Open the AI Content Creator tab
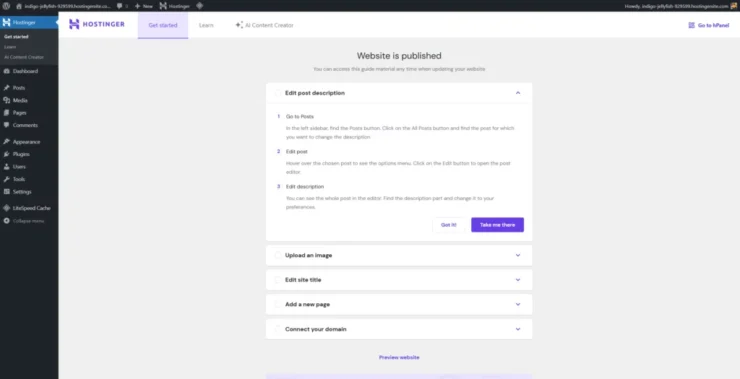 [264, 25]
